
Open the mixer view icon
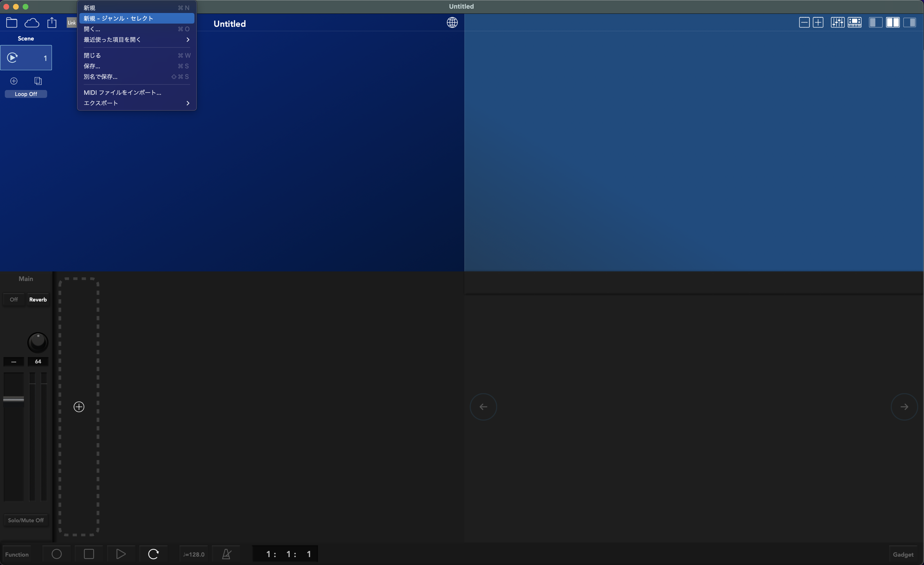(837, 22)
